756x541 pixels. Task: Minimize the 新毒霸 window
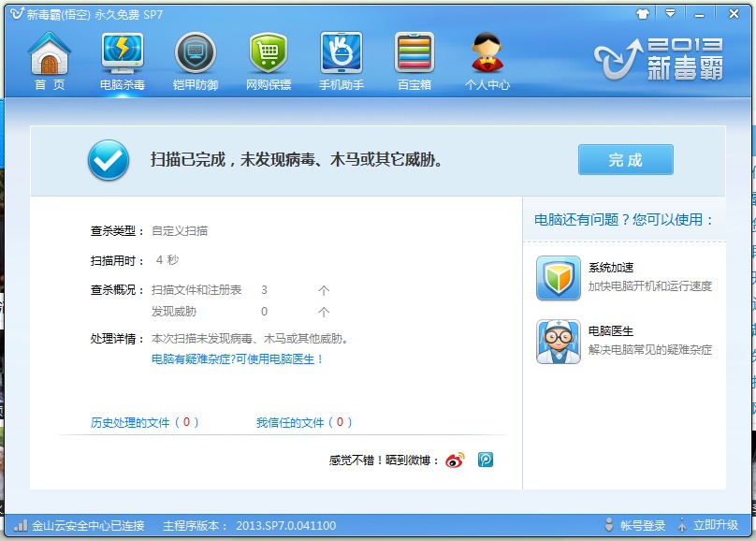tap(699, 14)
